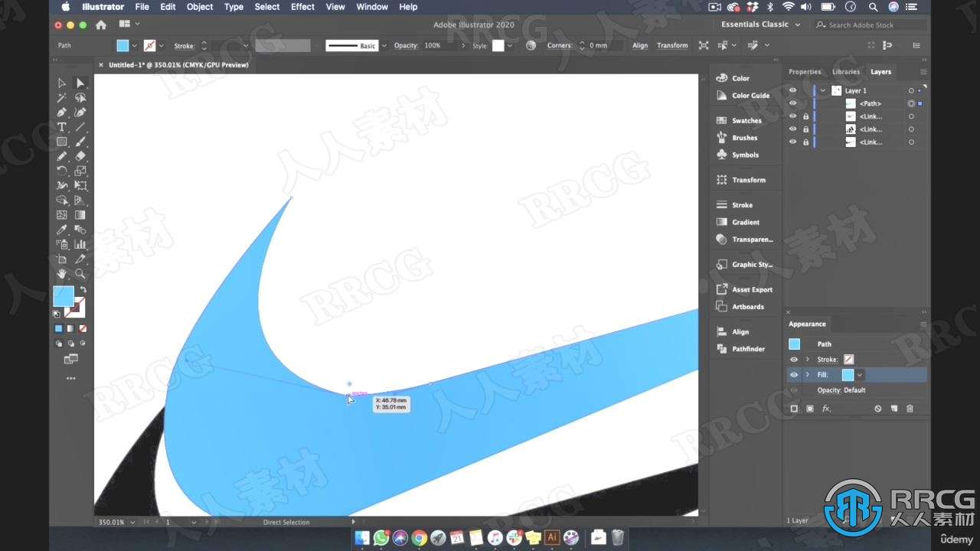This screenshot has width=980, height=551.
Task: Open Recolor Artwork globe icon
Action: click(531, 45)
